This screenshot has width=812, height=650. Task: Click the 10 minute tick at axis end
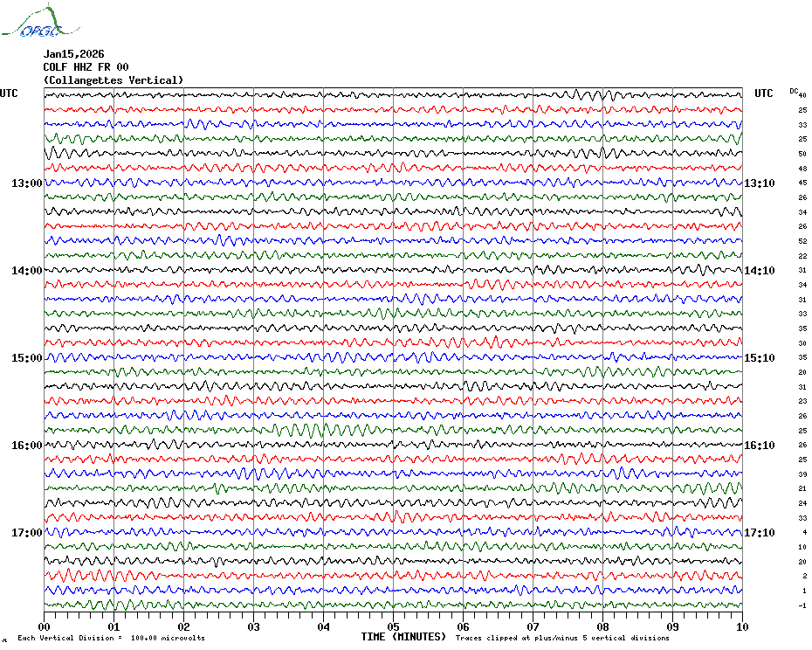(741, 626)
